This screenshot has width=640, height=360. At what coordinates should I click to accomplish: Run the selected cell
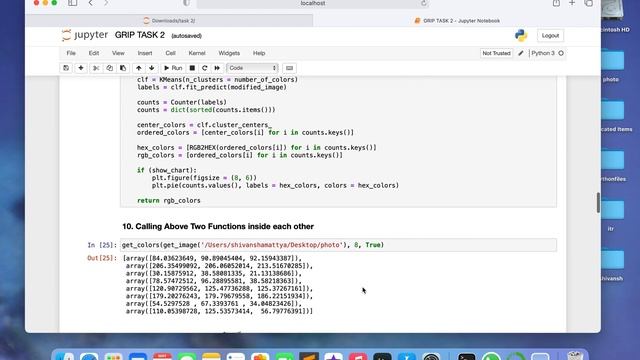pos(173,68)
